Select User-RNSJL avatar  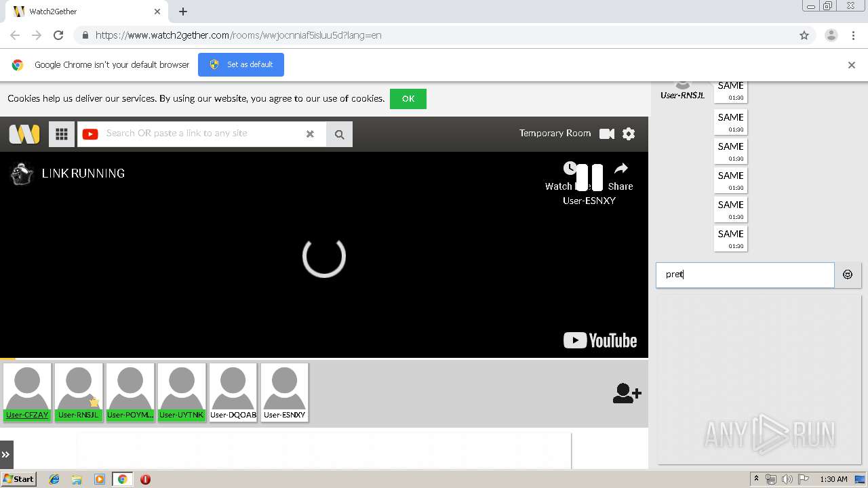pyautogui.click(x=79, y=392)
